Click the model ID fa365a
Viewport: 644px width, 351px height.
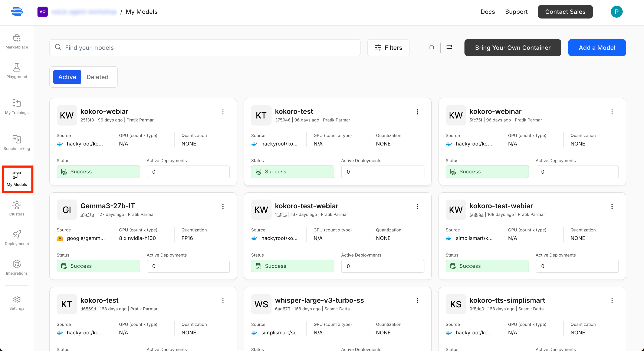point(476,214)
